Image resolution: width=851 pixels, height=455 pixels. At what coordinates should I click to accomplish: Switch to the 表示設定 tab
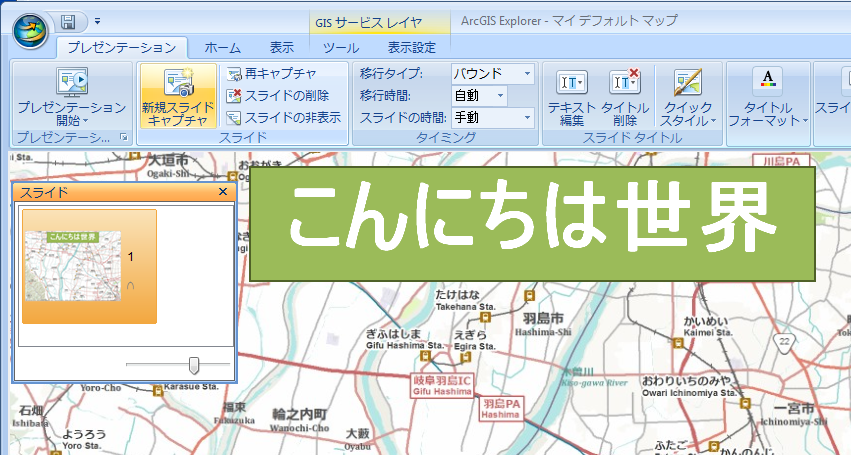pyautogui.click(x=411, y=47)
